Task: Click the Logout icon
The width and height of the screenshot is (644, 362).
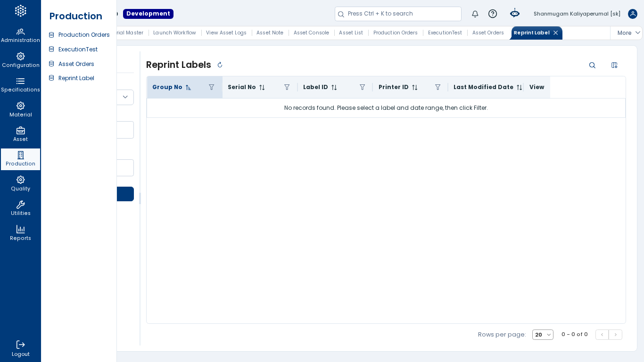Action: click(x=20, y=345)
